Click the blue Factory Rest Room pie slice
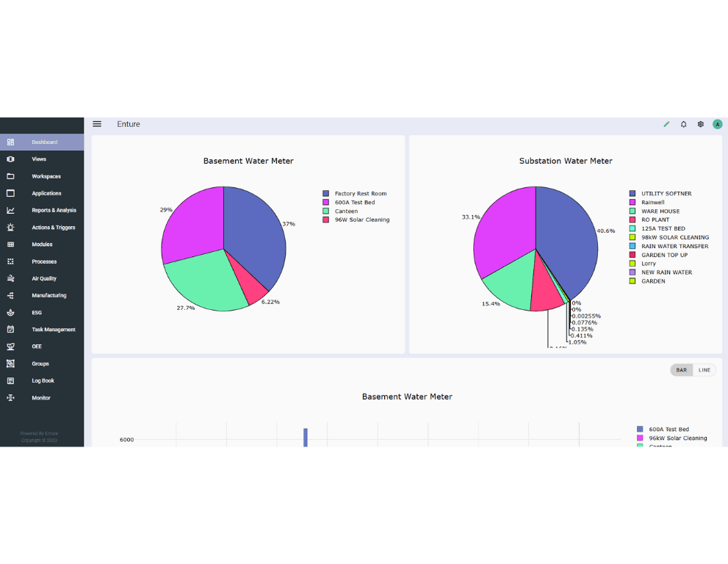The image size is (728, 564). pyautogui.click(x=253, y=235)
